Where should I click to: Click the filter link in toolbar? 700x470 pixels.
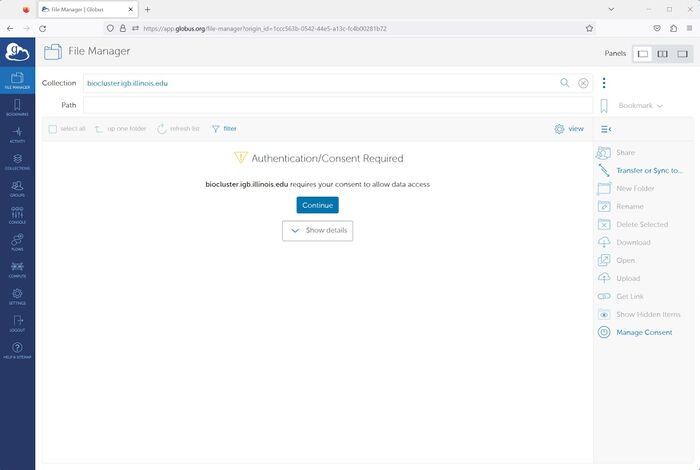point(224,129)
